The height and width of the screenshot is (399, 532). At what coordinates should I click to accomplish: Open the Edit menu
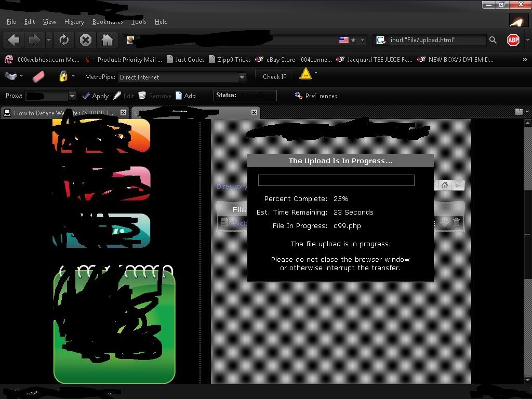coord(30,22)
